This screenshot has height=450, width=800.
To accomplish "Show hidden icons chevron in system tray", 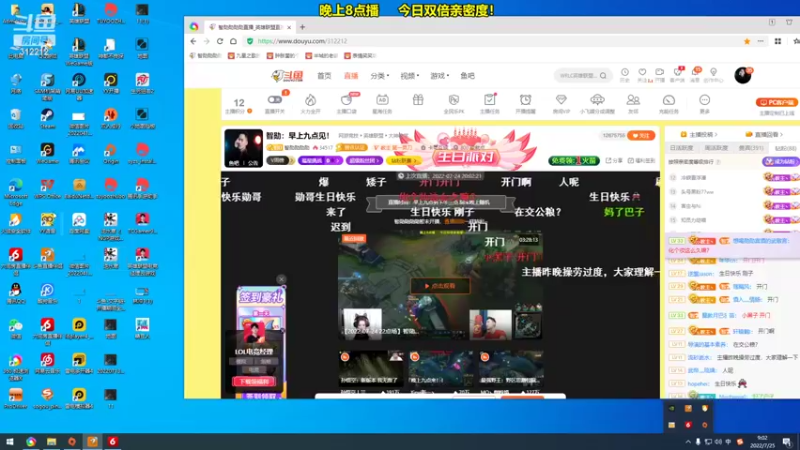I will [688, 442].
